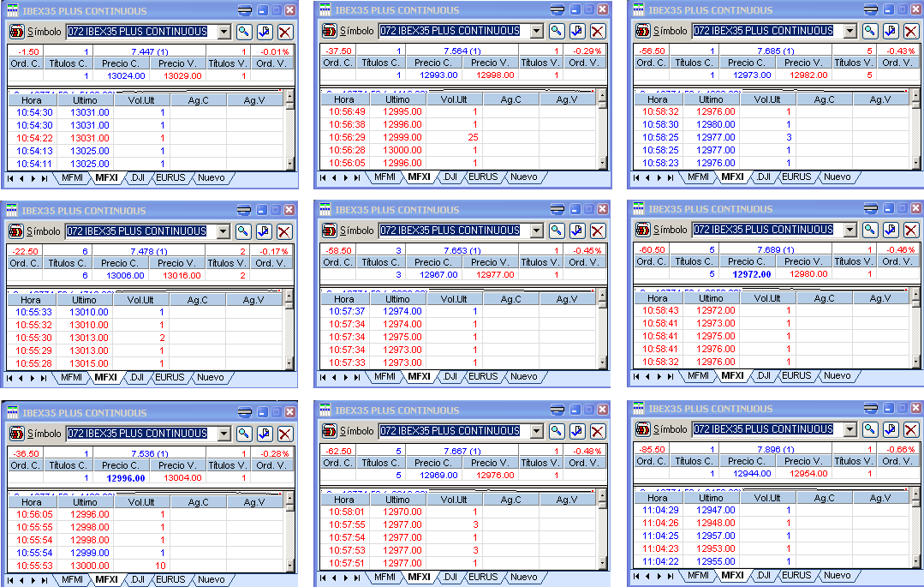
Task: Click the magnifier search icon in the -0.01% window
Action: click(x=244, y=32)
